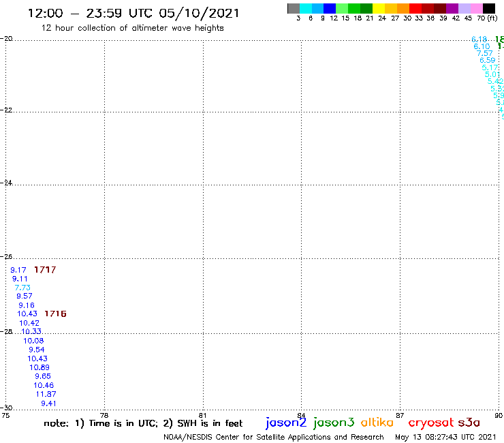Click the -26 latitude axis label
Screen dimensions: 504x443
click(x=6, y=257)
